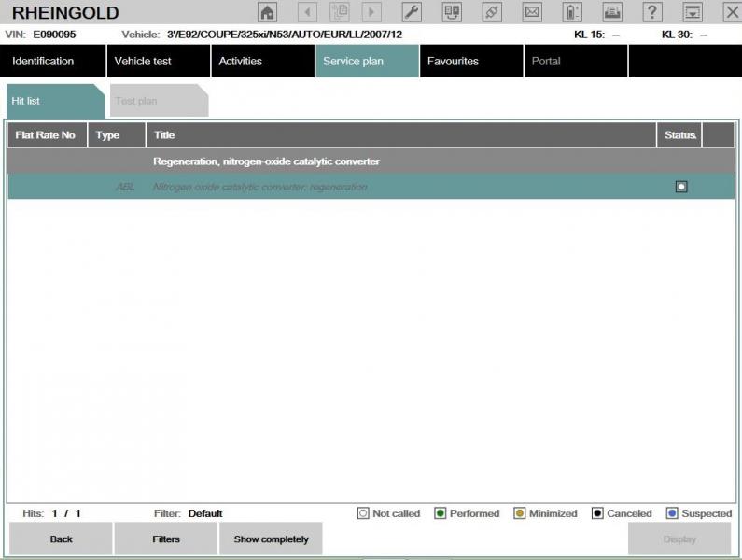Click the Home icon in the toolbar
The height and width of the screenshot is (560, 742).
(267, 12)
